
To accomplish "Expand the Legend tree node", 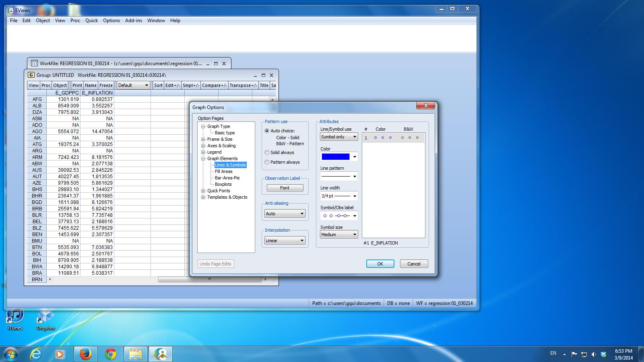I will [x=203, y=152].
